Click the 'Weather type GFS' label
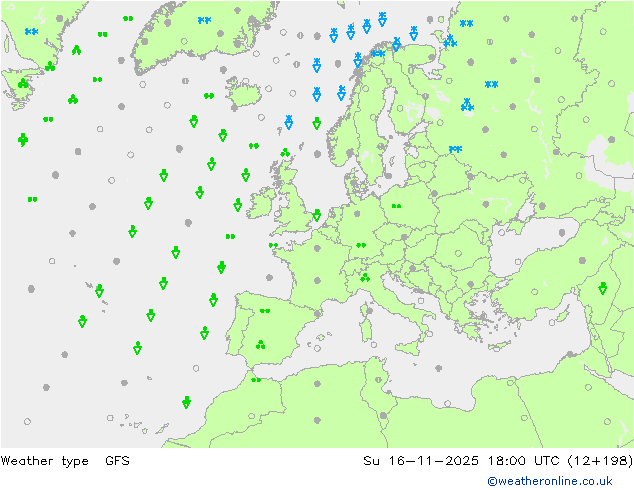 point(65,460)
